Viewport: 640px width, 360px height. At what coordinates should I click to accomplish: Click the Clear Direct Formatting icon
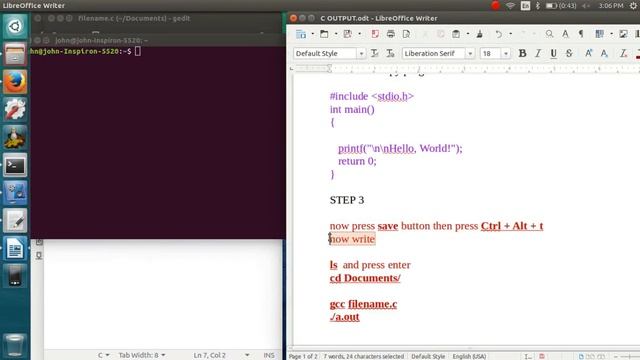point(623,53)
